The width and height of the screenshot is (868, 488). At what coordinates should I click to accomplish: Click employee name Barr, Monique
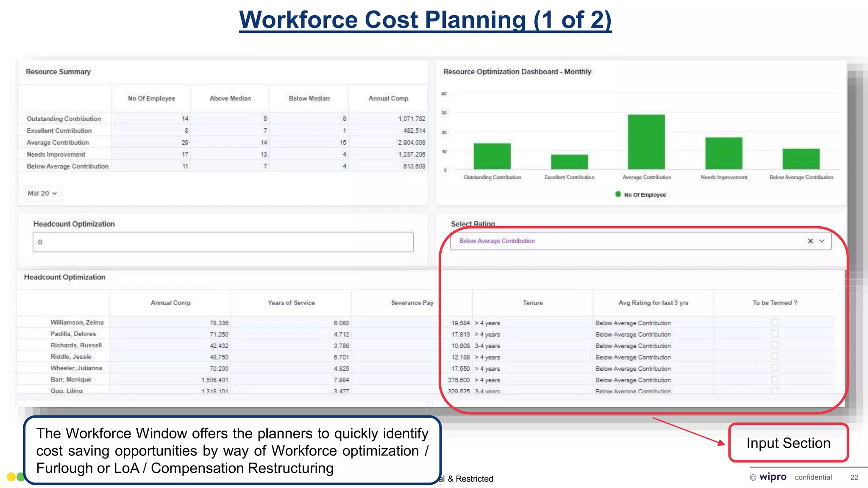pos(71,380)
